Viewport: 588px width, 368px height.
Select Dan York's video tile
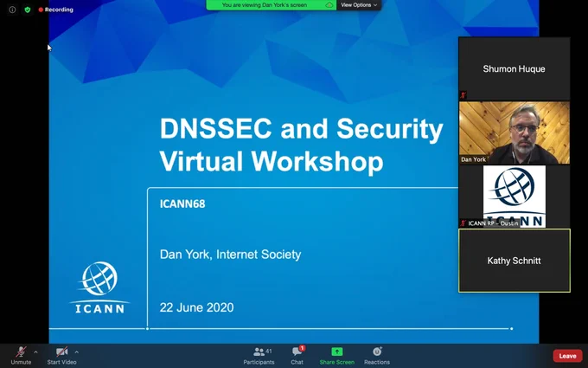tap(514, 132)
